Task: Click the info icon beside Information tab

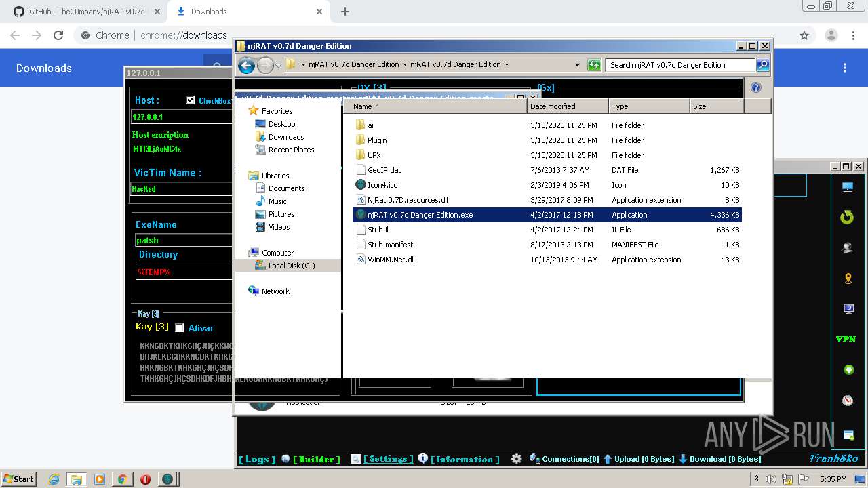Action: point(423,458)
